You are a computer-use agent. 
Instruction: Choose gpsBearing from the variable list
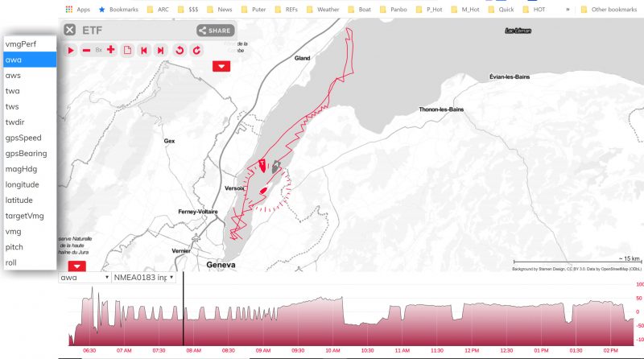tap(30, 153)
